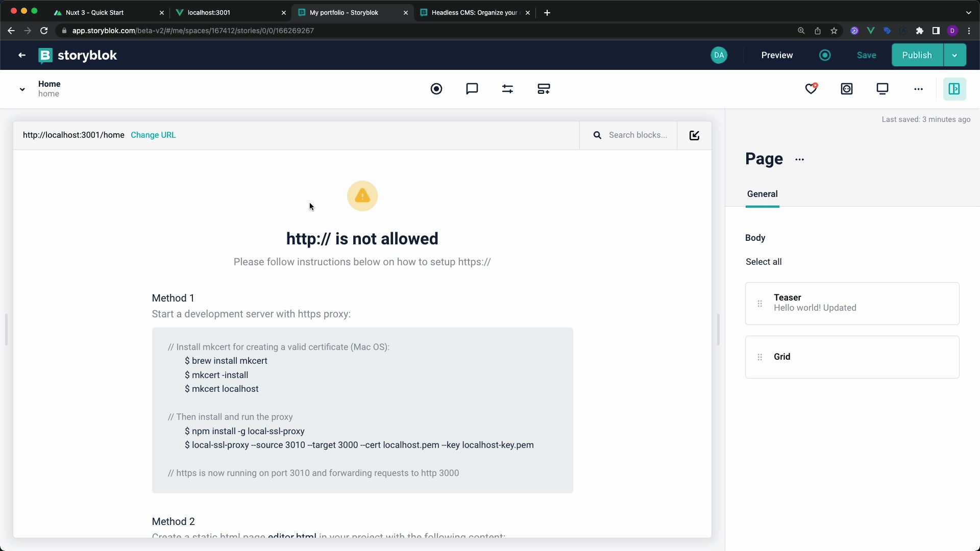
Task: Focus the Search blocks input field
Action: tap(638, 135)
